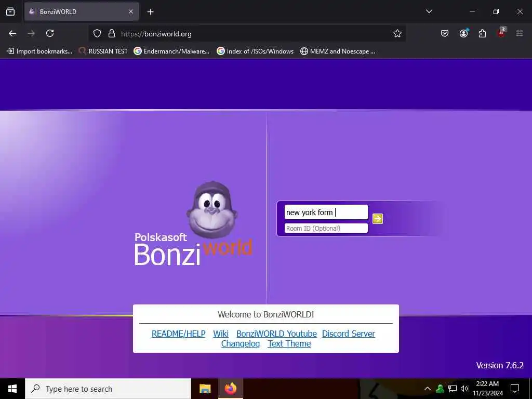Viewport: 532px width, 399px height.
Task: Click the Room ID (Optional) field
Action: (326, 229)
